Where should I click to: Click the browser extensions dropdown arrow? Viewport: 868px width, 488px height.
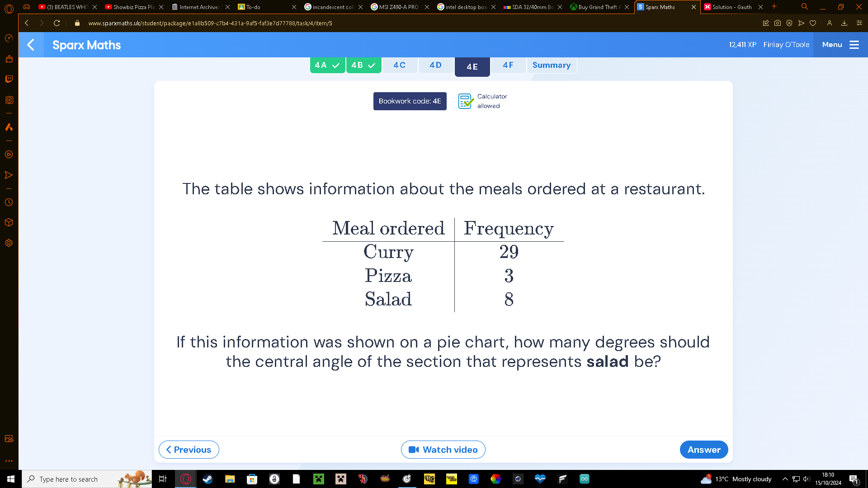[x=821, y=23]
